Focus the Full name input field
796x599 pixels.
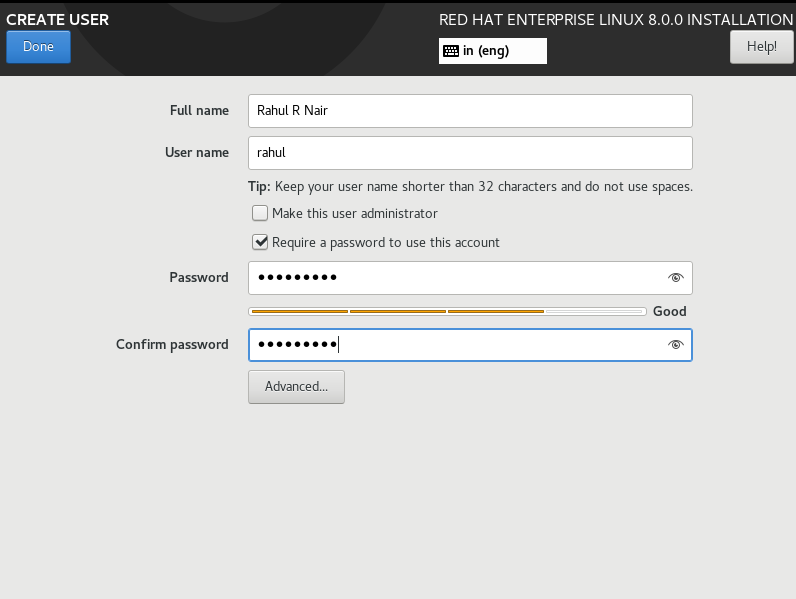(470, 111)
